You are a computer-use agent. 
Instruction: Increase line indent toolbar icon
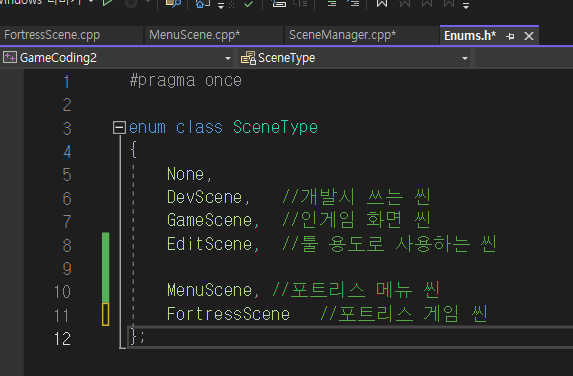click(354, 4)
